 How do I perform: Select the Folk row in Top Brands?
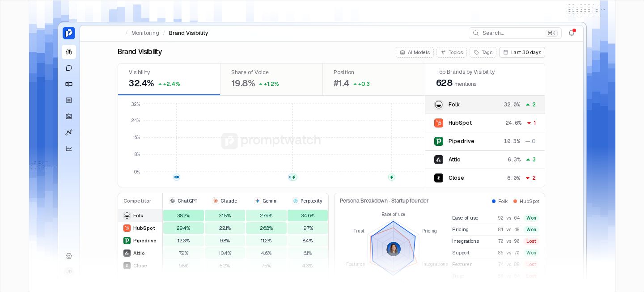click(x=485, y=105)
